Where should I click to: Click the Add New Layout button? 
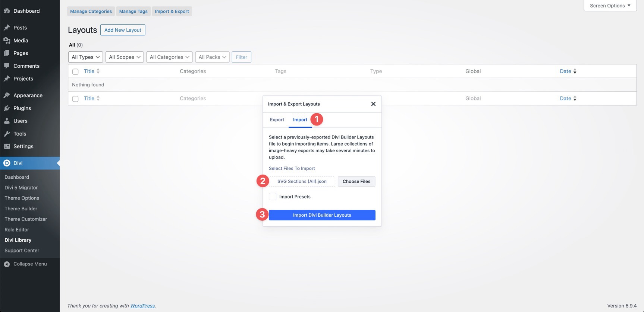[x=123, y=30]
